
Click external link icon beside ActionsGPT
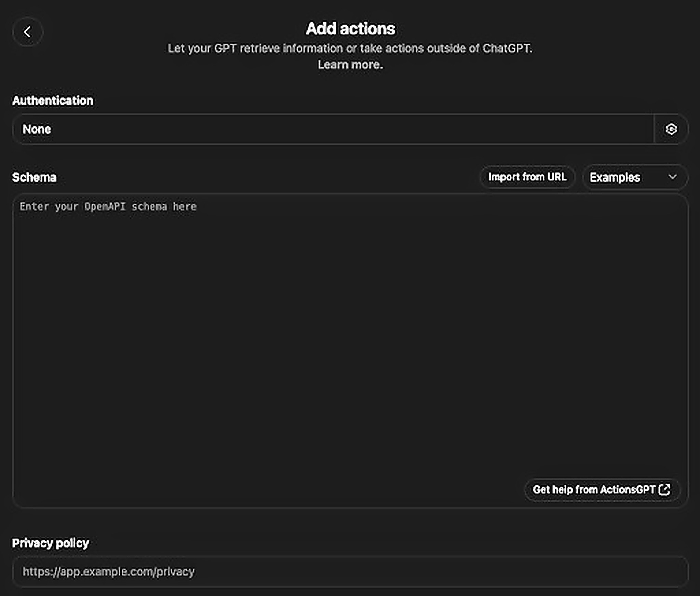click(x=664, y=489)
